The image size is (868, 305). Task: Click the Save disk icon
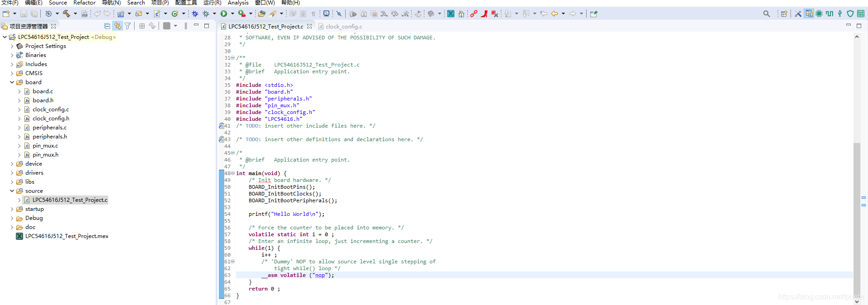[24, 14]
